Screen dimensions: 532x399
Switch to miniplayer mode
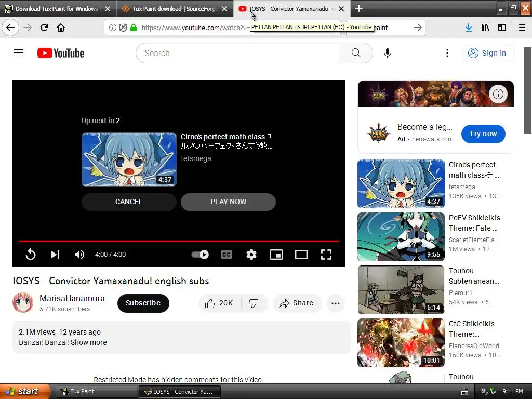(276, 255)
